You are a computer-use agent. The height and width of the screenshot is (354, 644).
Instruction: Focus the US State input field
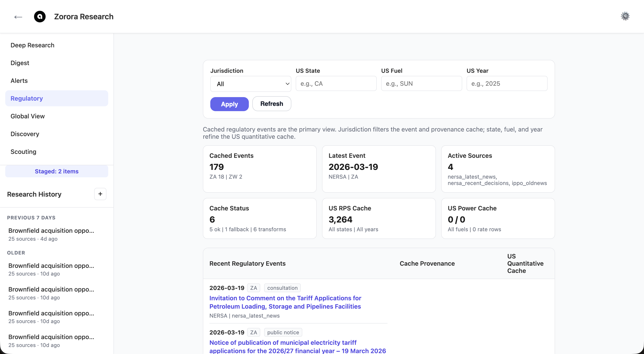tap(336, 84)
